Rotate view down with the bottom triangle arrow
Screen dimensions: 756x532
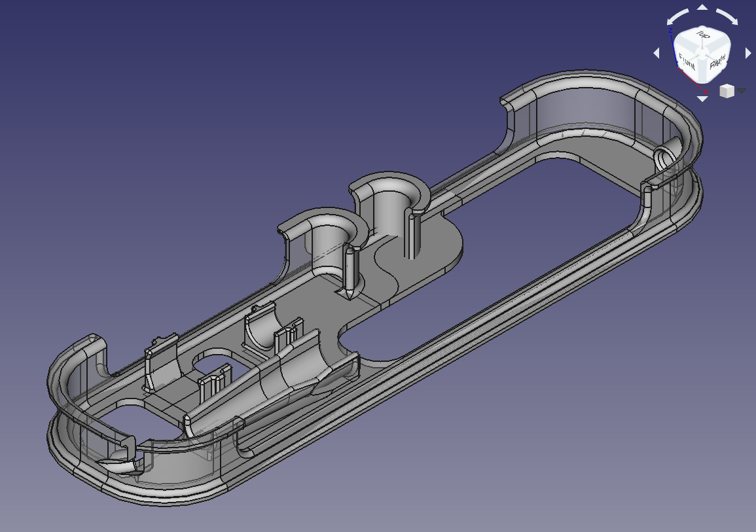pyautogui.click(x=702, y=99)
